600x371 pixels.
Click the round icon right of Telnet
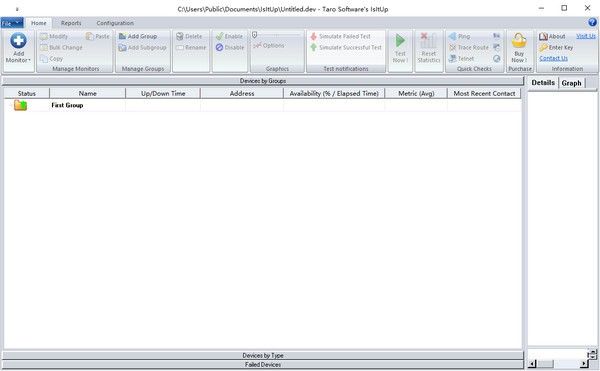(496, 59)
